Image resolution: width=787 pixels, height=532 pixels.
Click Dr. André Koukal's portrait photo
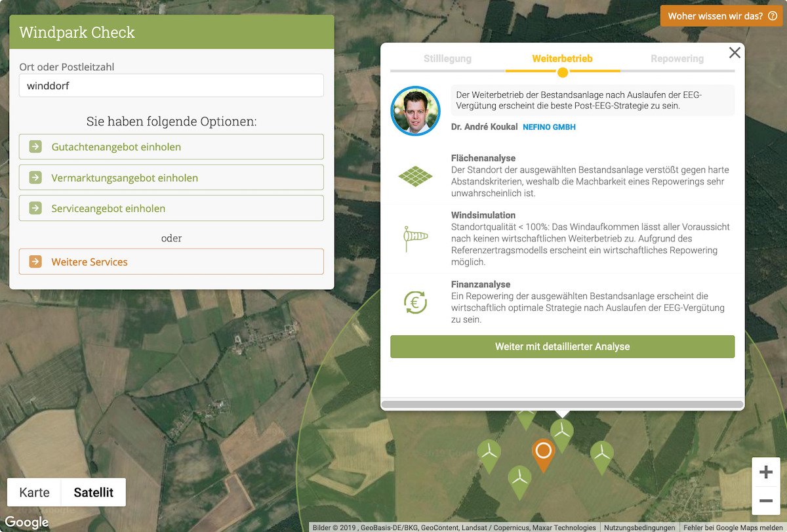point(415,111)
